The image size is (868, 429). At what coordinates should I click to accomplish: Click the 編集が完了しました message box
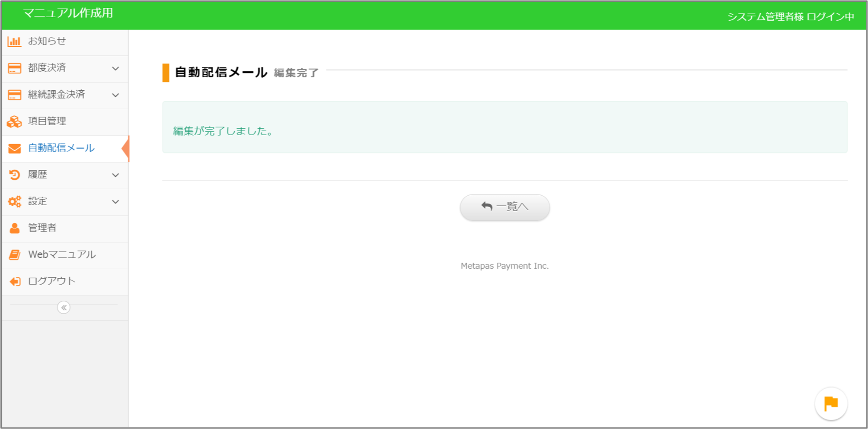tap(504, 127)
